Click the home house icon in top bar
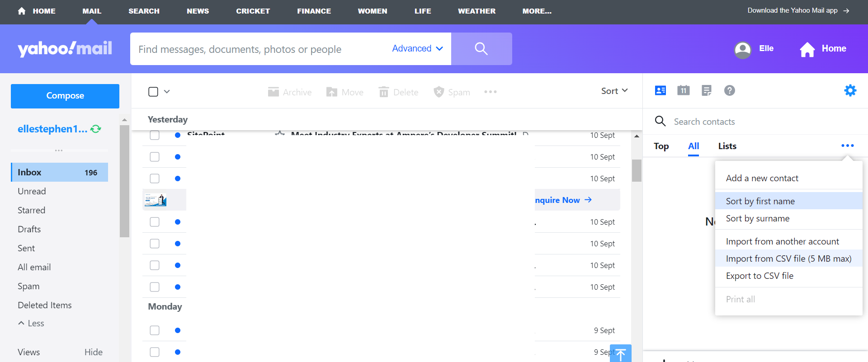Viewport: 868px width, 362px height. point(22,11)
